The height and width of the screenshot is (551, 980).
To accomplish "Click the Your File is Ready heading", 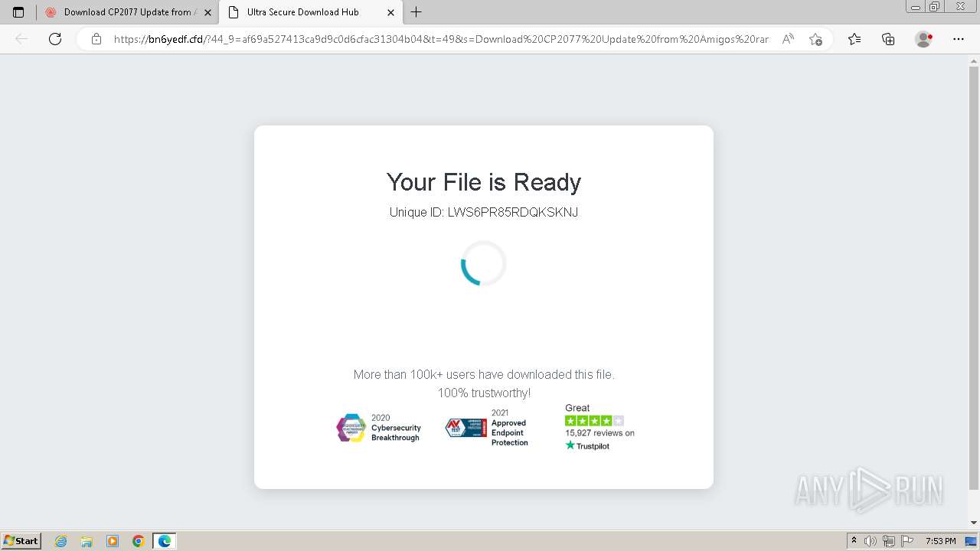I will [x=484, y=182].
